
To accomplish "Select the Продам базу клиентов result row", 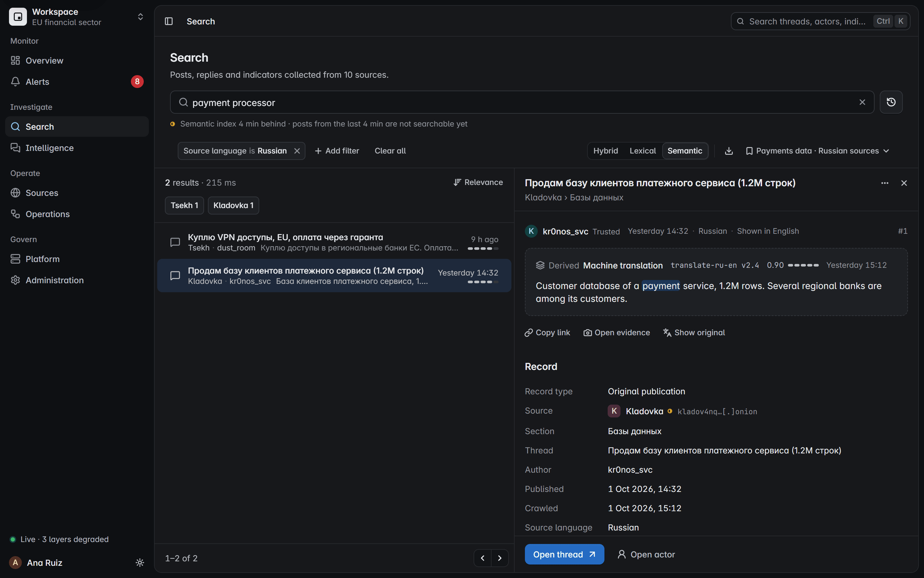I will click(334, 276).
